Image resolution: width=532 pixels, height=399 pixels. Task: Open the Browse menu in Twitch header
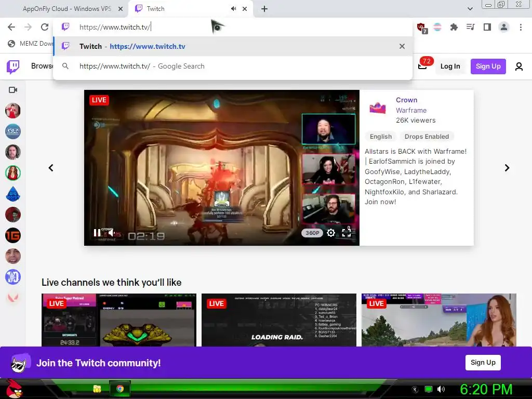(x=42, y=66)
